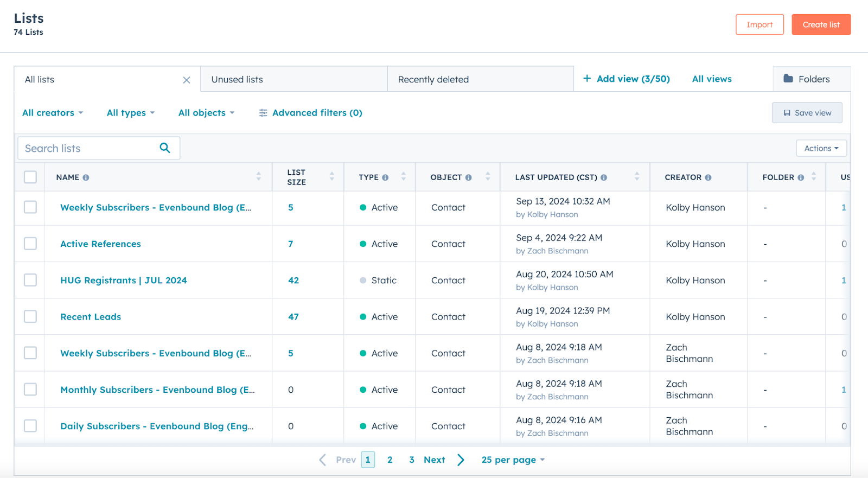Open the All creators dropdown
This screenshot has height=478, width=868.
[53, 113]
